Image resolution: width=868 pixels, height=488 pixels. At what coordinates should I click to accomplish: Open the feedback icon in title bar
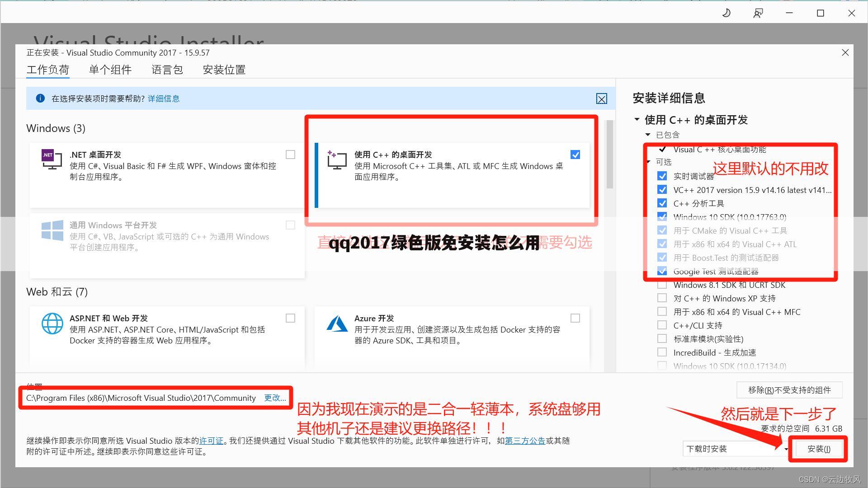[x=758, y=13]
